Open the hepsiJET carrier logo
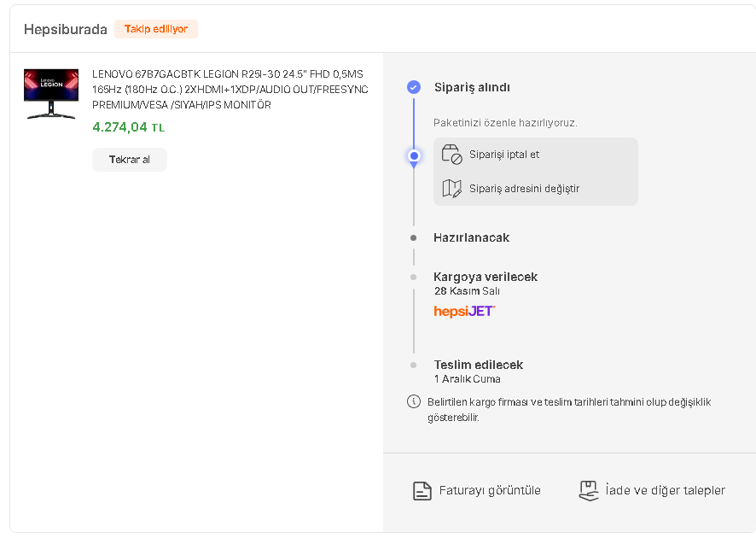This screenshot has height=538, width=756. click(x=464, y=311)
